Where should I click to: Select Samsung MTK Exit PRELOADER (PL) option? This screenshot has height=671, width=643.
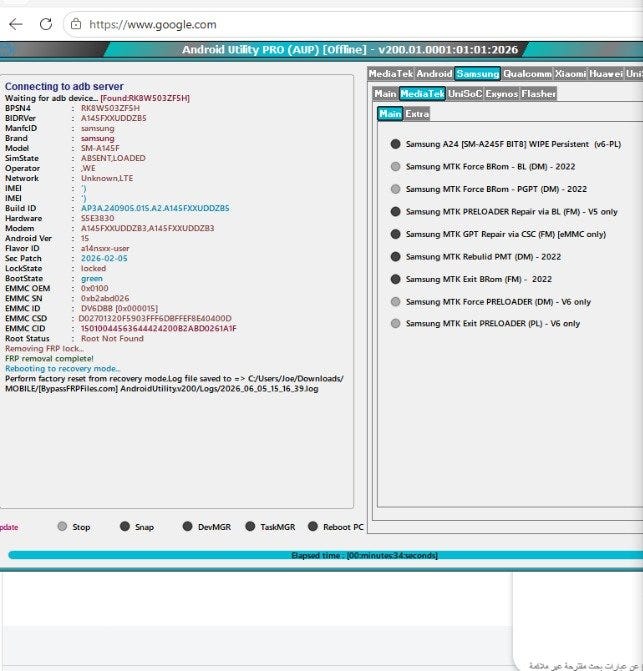485,324
